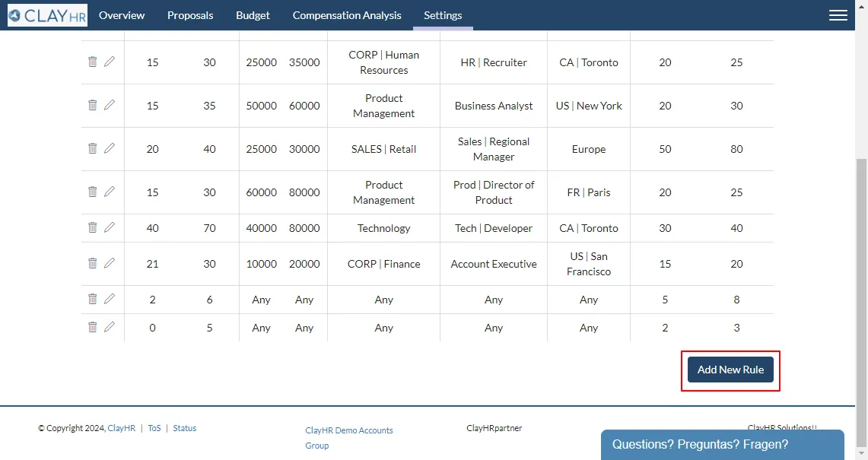
Task: Click the 10000 salary value
Action: (x=261, y=264)
